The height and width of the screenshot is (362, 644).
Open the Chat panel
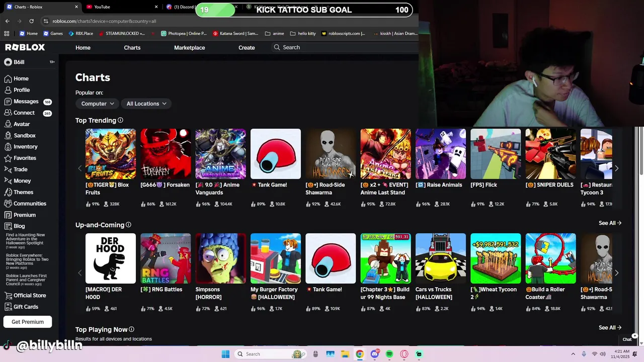coord(628,339)
